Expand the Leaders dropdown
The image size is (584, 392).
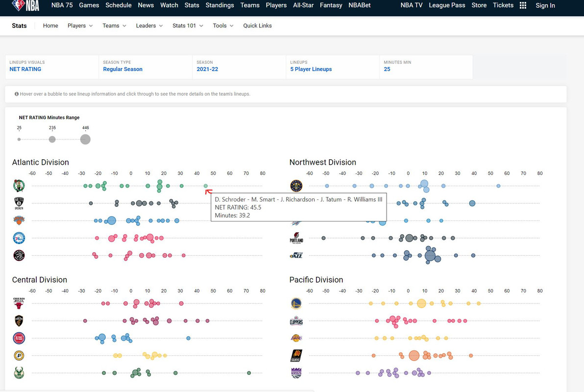click(x=149, y=25)
